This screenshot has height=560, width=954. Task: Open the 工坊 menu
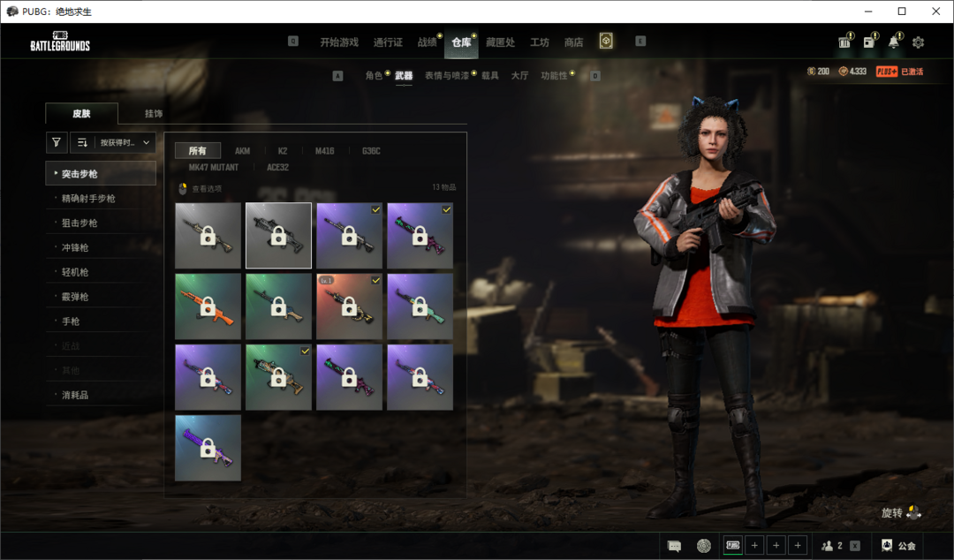pyautogui.click(x=539, y=42)
